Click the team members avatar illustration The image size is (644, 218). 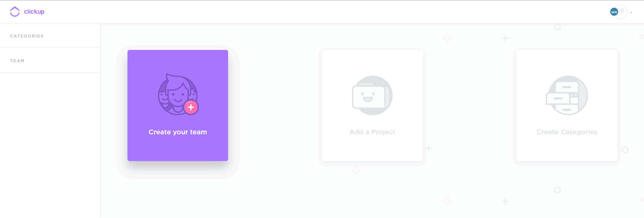[x=178, y=94]
